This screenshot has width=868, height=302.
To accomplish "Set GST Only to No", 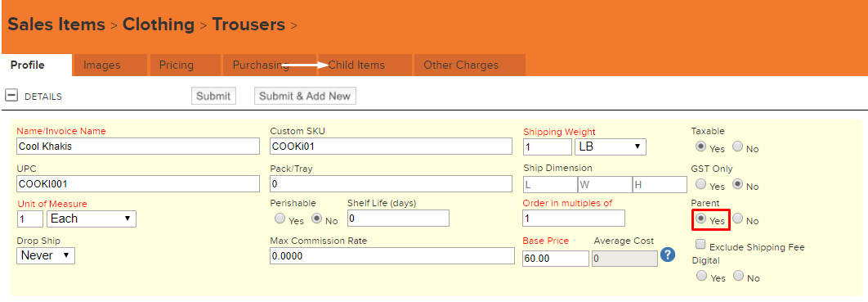I will (738, 184).
